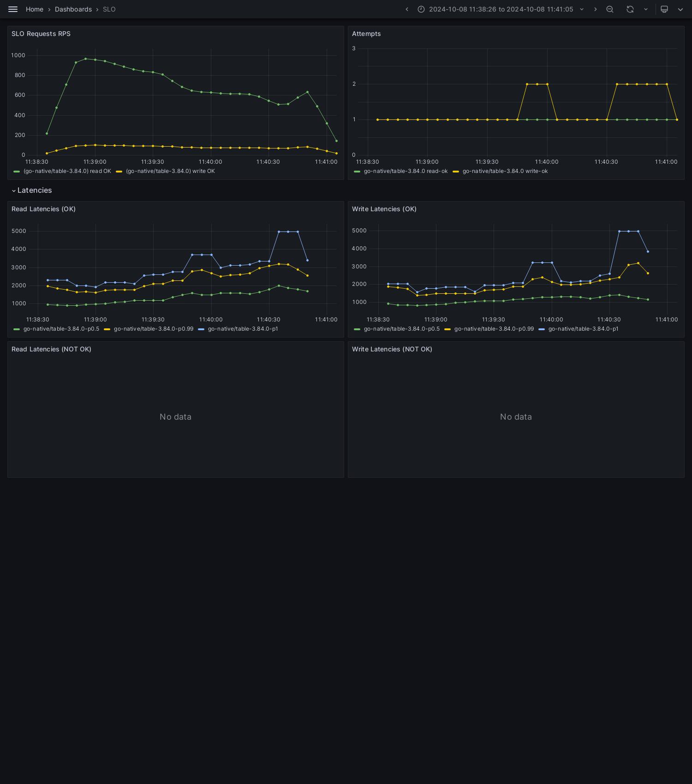The image size is (692, 784).
Task: Toggle 'write OK' series in RPS legend
Action: (170, 171)
